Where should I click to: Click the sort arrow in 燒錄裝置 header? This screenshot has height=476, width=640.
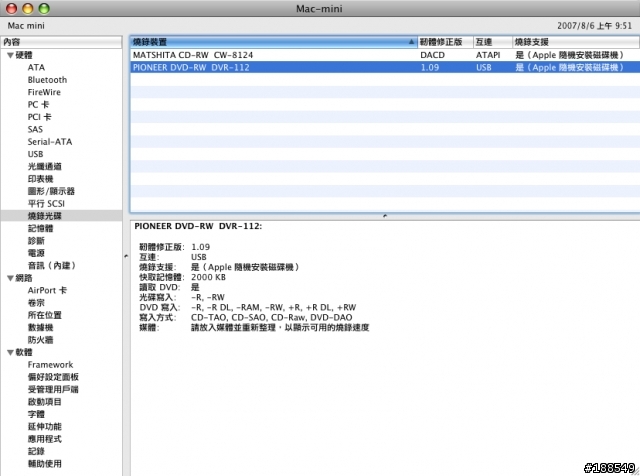pos(411,42)
